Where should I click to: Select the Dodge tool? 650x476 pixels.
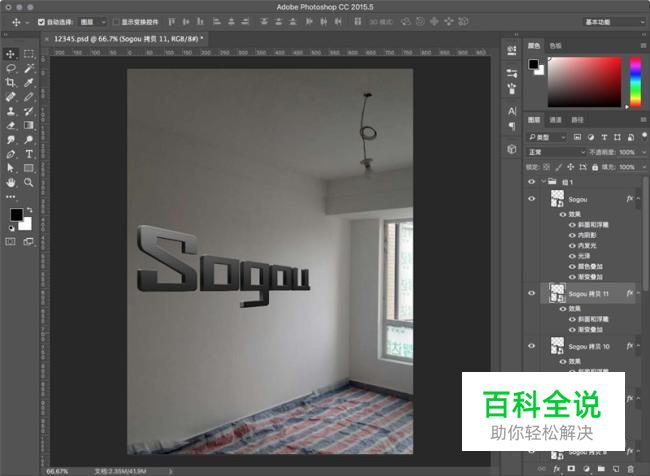click(x=29, y=140)
